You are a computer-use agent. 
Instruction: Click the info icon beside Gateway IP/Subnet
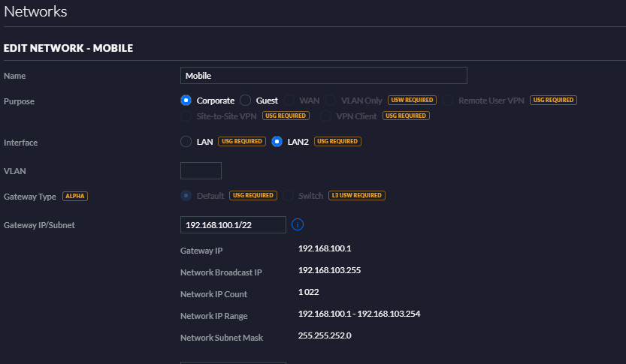pyautogui.click(x=297, y=224)
